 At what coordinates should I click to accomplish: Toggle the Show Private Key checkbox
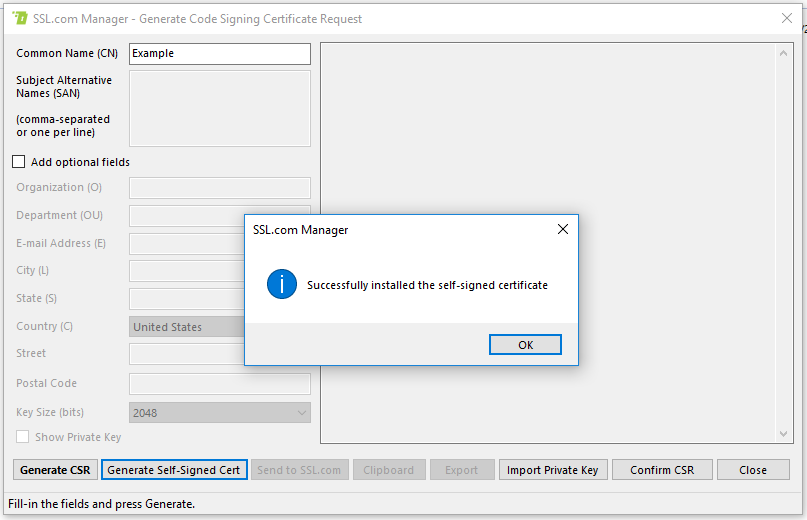coord(23,437)
